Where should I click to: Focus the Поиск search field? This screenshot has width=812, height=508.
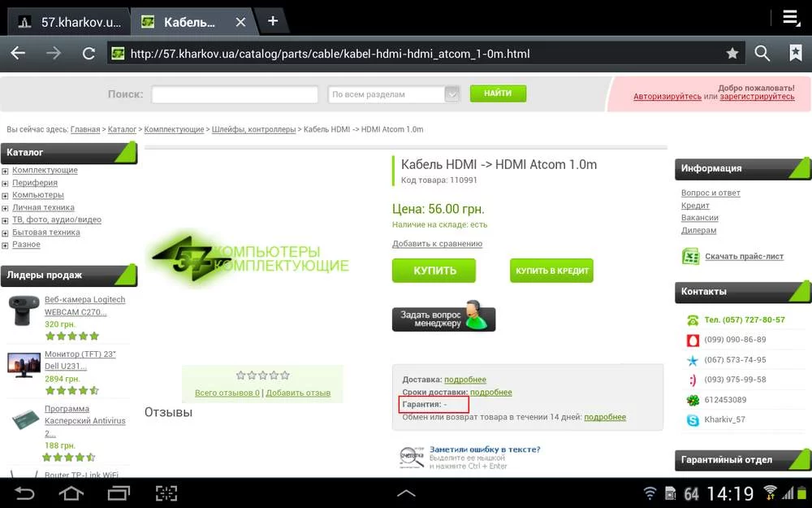point(235,94)
